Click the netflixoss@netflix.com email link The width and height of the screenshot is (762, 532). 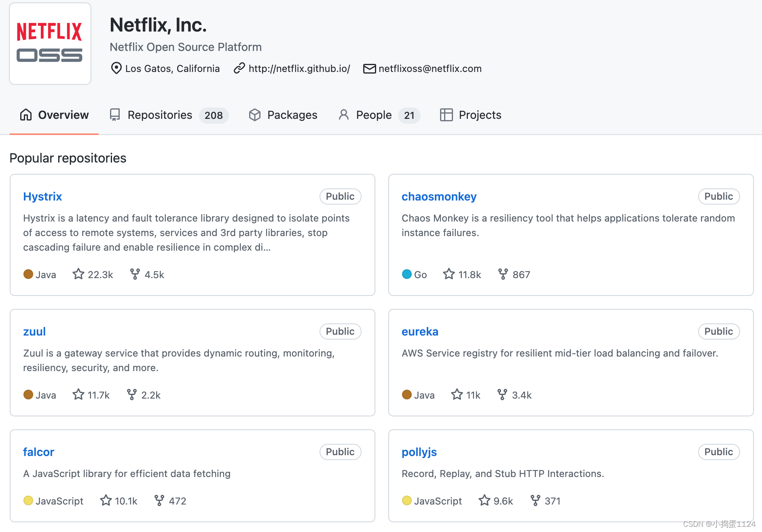click(x=430, y=69)
